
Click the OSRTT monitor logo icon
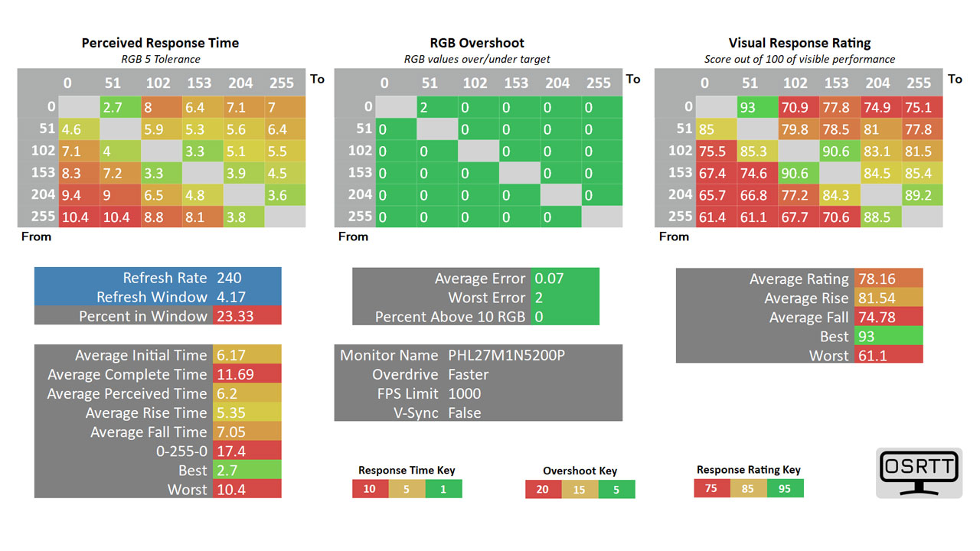click(x=919, y=473)
